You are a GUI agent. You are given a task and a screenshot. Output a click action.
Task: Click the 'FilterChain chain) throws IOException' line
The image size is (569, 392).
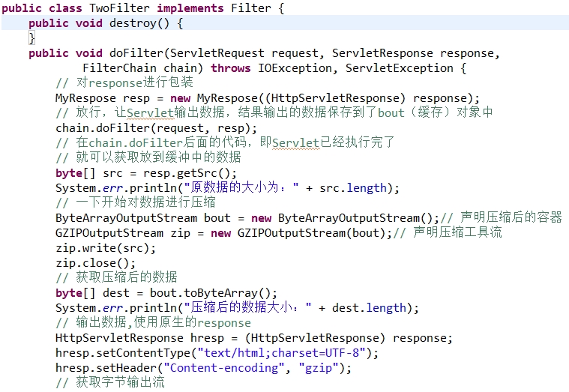pyautogui.click(x=274, y=68)
